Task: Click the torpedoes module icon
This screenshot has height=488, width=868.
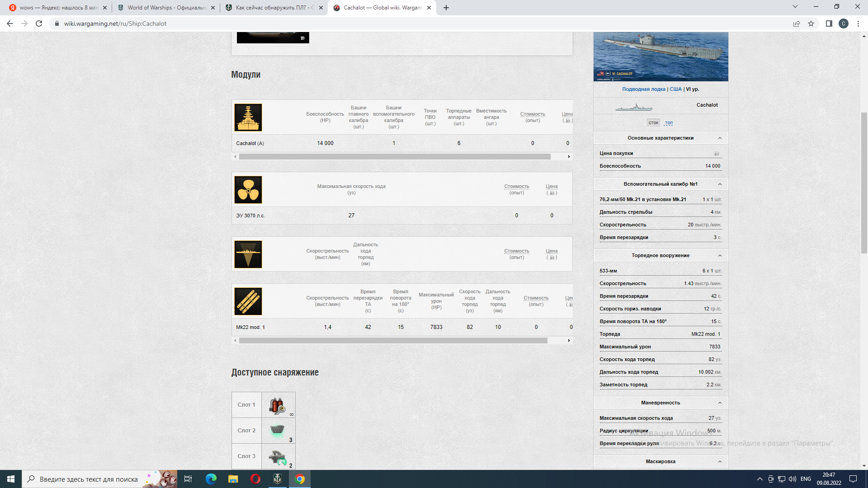Action: coord(248,301)
